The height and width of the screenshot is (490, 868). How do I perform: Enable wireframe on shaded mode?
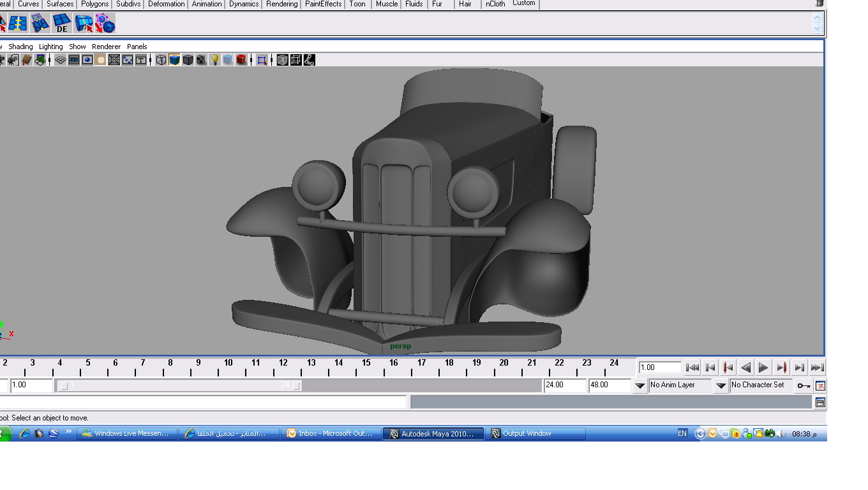[x=188, y=60]
